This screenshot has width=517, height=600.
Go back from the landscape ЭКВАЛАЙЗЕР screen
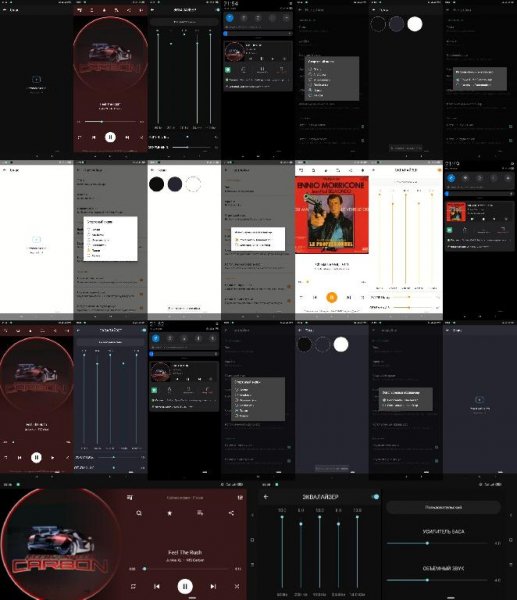[x=266, y=497]
